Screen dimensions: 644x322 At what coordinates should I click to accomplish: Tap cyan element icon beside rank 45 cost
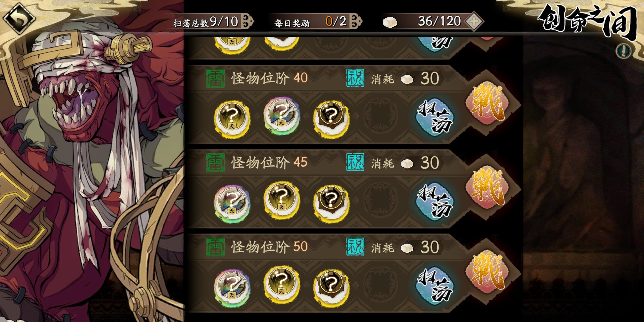tap(355, 162)
